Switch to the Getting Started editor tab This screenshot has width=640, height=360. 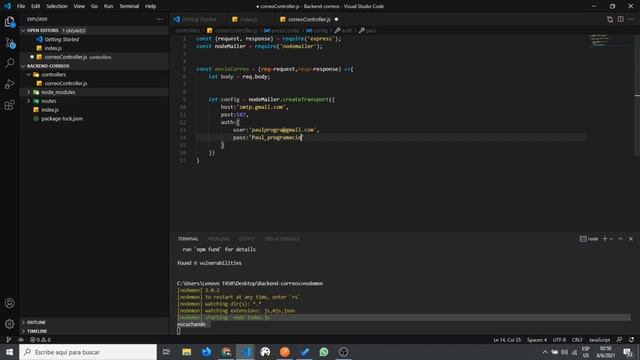click(199, 19)
